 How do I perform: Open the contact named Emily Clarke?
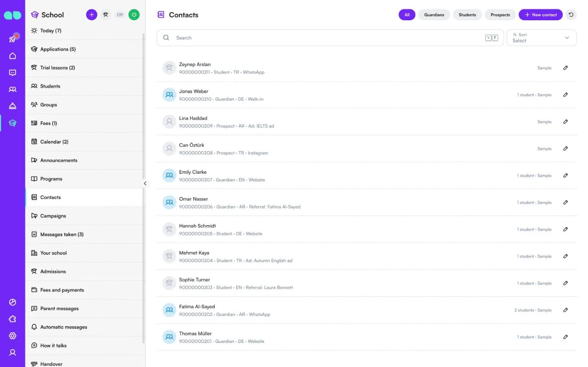(193, 172)
